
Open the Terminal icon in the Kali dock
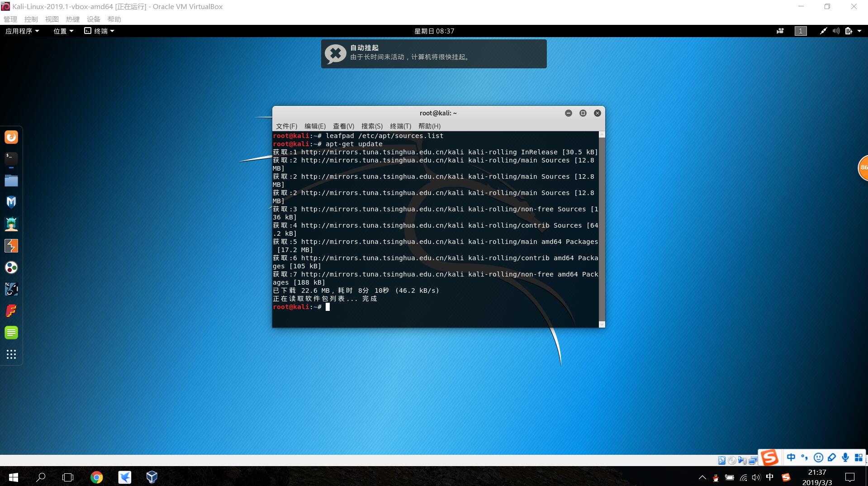click(11, 158)
